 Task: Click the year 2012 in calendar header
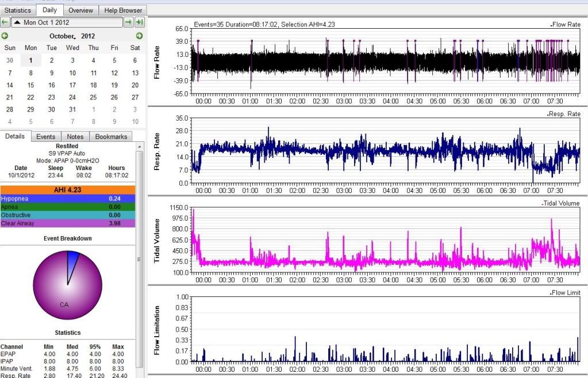(88, 36)
